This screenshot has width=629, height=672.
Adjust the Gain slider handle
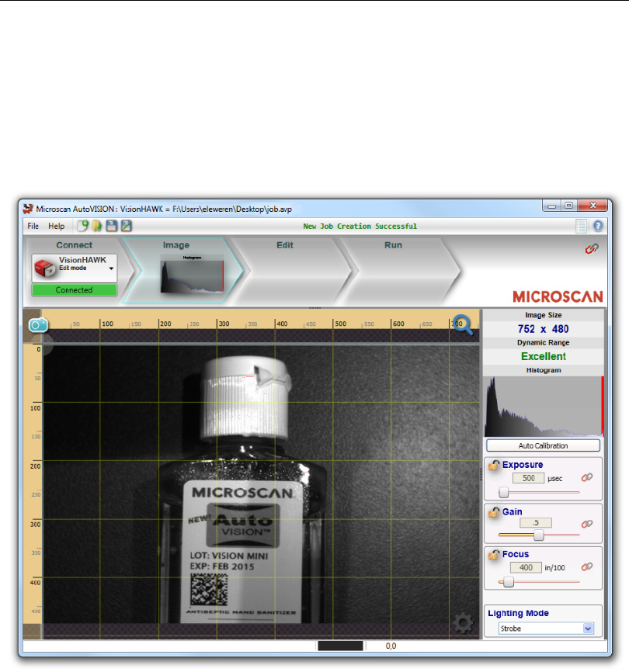tap(539, 535)
